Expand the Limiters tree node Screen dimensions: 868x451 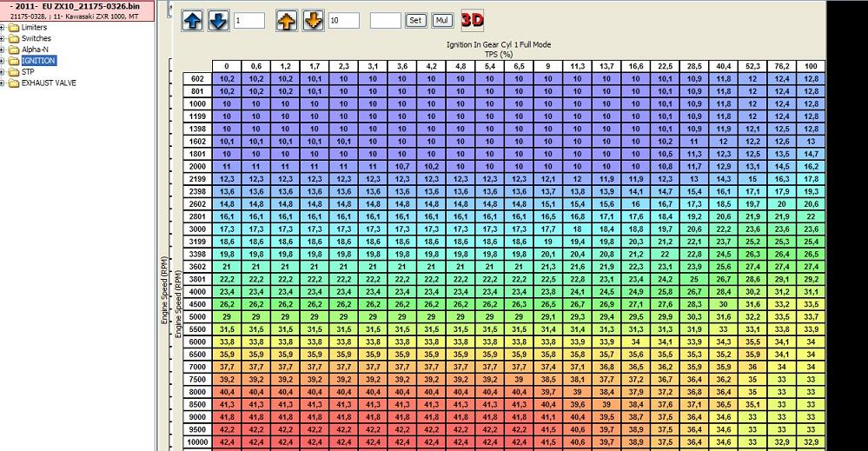pos(3,28)
